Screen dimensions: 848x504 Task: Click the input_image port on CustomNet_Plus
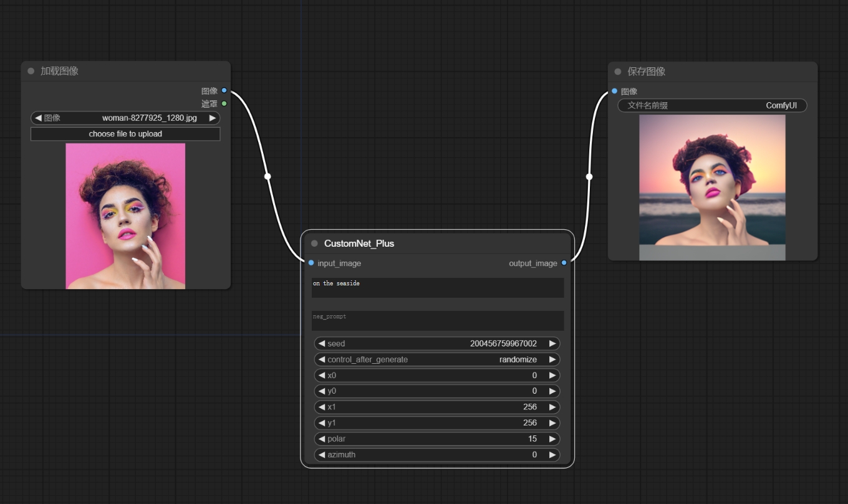(x=311, y=263)
